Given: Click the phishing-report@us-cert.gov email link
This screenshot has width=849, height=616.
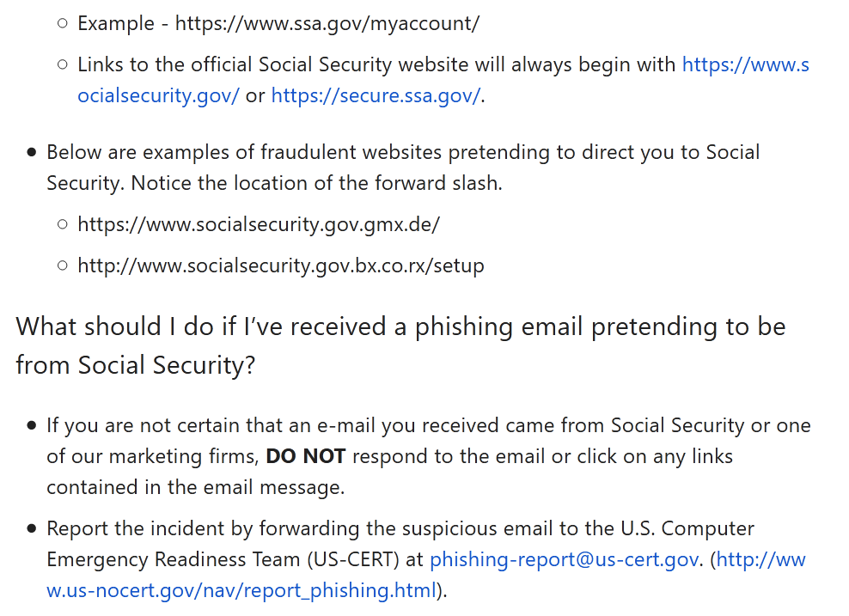Looking at the screenshot, I should pos(564,559).
